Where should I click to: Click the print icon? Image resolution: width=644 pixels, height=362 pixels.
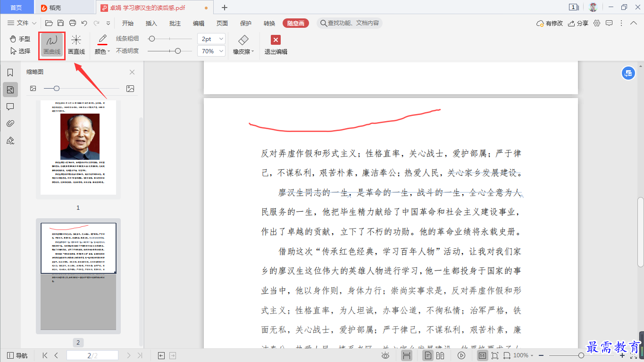point(73,23)
